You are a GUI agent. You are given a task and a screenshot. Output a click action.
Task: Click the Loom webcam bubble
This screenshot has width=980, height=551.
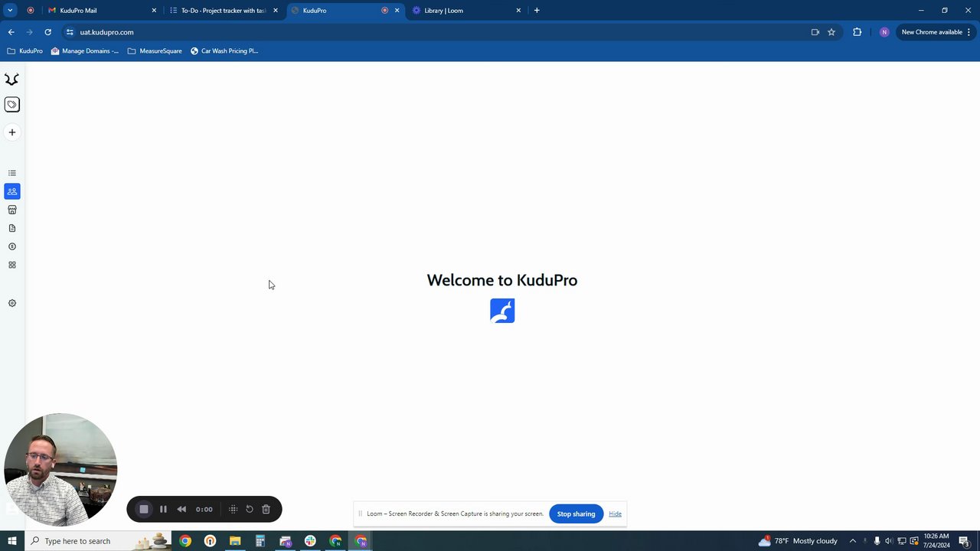pyautogui.click(x=60, y=470)
